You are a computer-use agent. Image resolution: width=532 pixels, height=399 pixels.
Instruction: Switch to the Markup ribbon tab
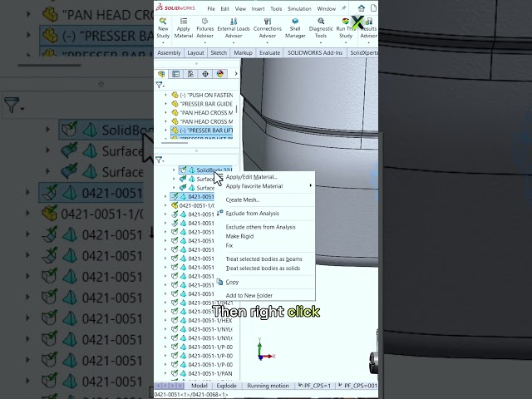[x=243, y=52]
